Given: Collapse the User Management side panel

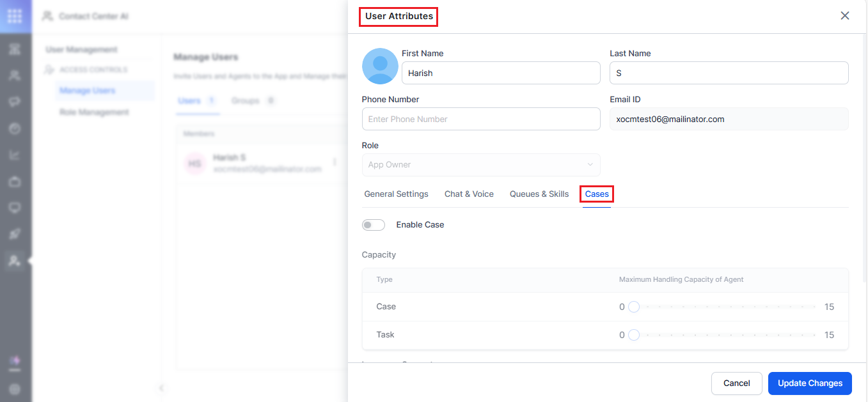Looking at the screenshot, I should pyautogui.click(x=161, y=388).
